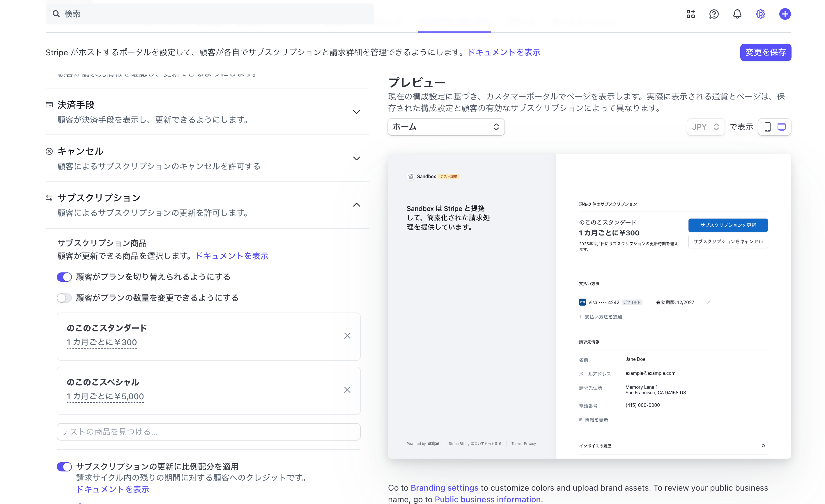Remove the のこのこスペシャル product
825x504 pixels.
click(x=347, y=390)
